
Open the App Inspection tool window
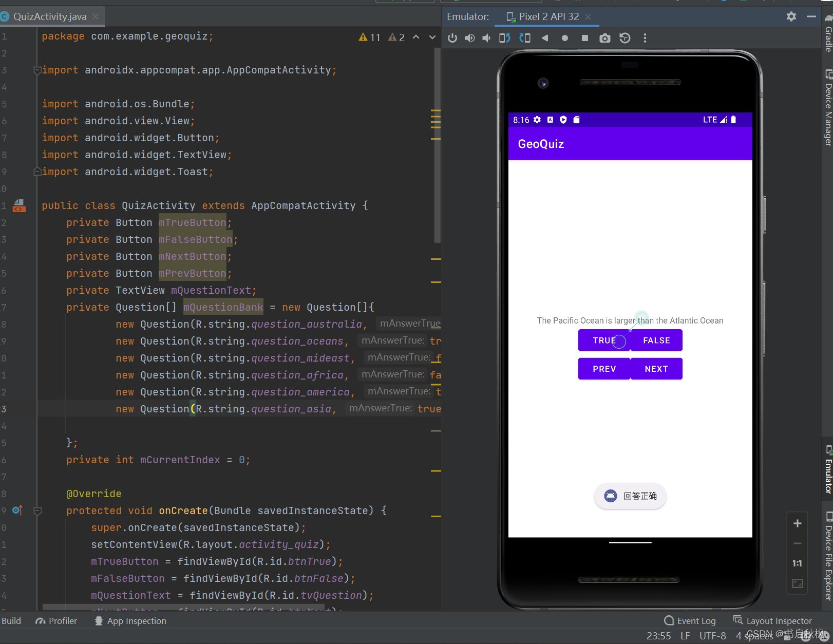pyautogui.click(x=130, y=621)
